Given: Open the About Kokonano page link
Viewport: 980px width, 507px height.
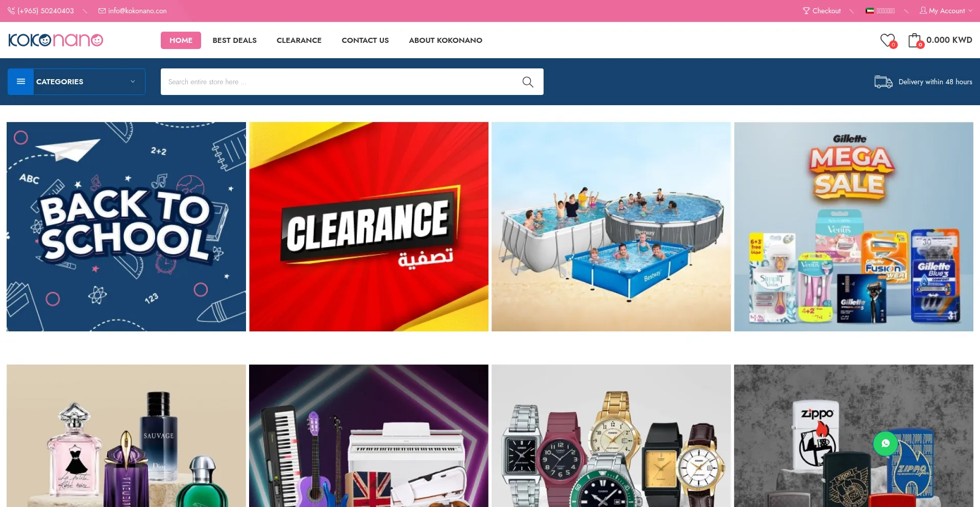Looking at the screenshot, I should click(446, 40).
